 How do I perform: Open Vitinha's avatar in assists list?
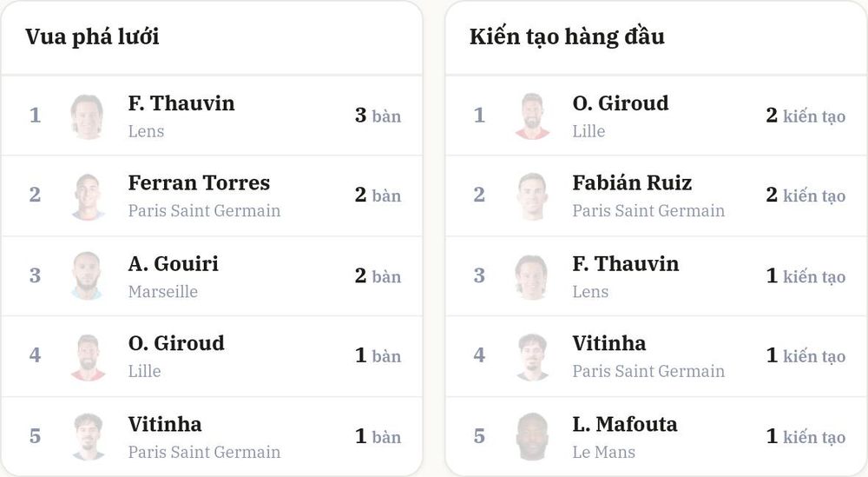[x=532, y=357]
